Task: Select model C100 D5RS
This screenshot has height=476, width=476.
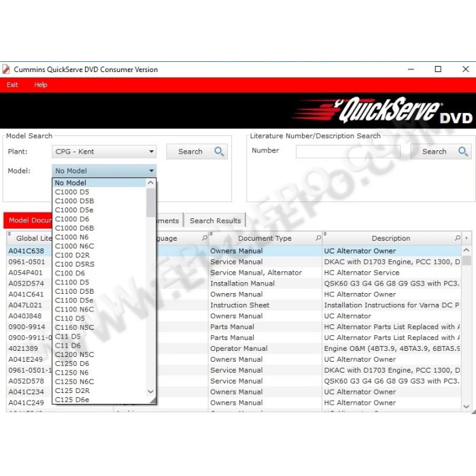Action: (x=99, y=264)
